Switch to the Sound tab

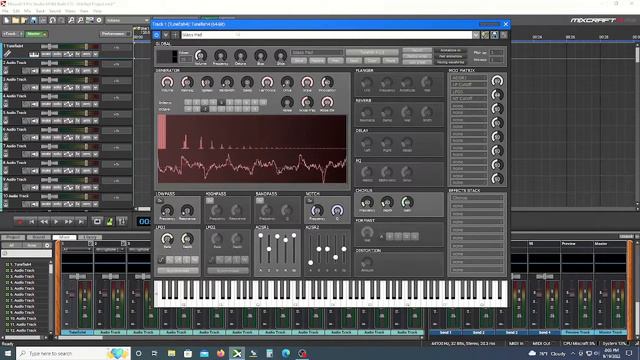tap(39, 237)
